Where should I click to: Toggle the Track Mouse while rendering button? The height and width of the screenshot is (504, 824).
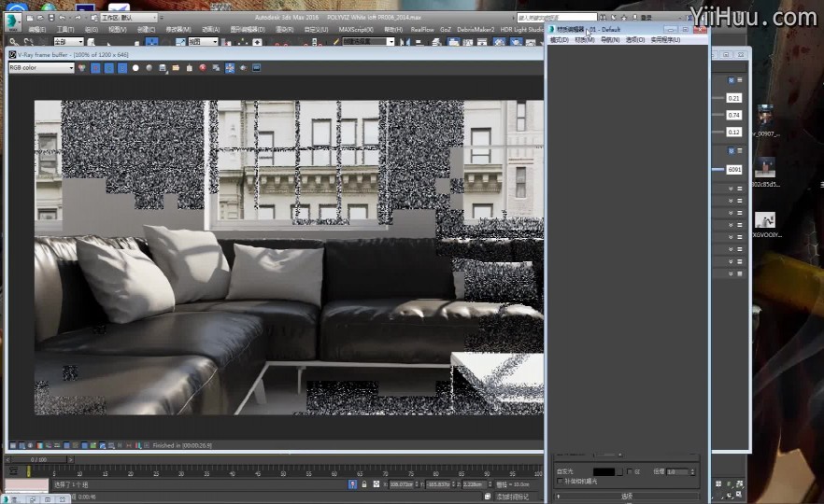pyautogui.click(x=230, y=68)
